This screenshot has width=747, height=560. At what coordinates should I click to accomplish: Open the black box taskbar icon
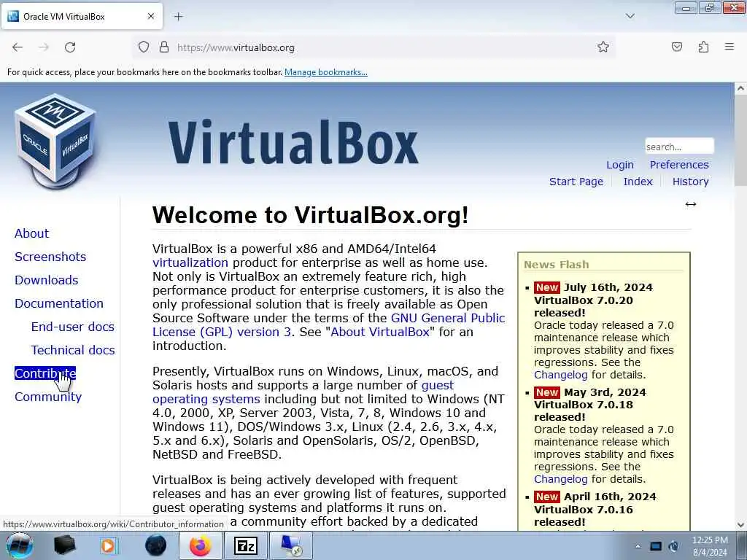point(64,545)
